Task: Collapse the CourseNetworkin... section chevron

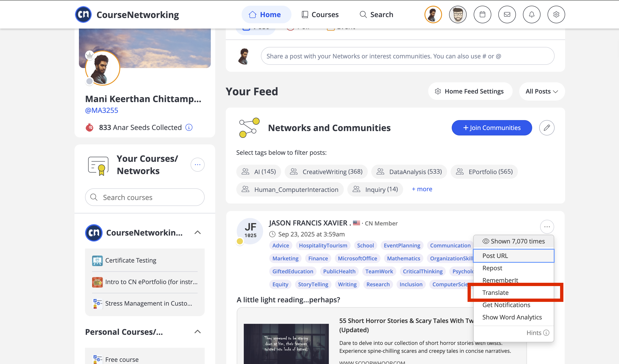Action: tap(197, 232)
